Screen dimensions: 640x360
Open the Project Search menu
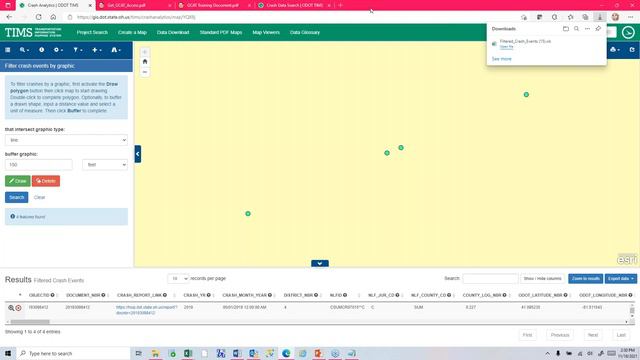point(92,32)
